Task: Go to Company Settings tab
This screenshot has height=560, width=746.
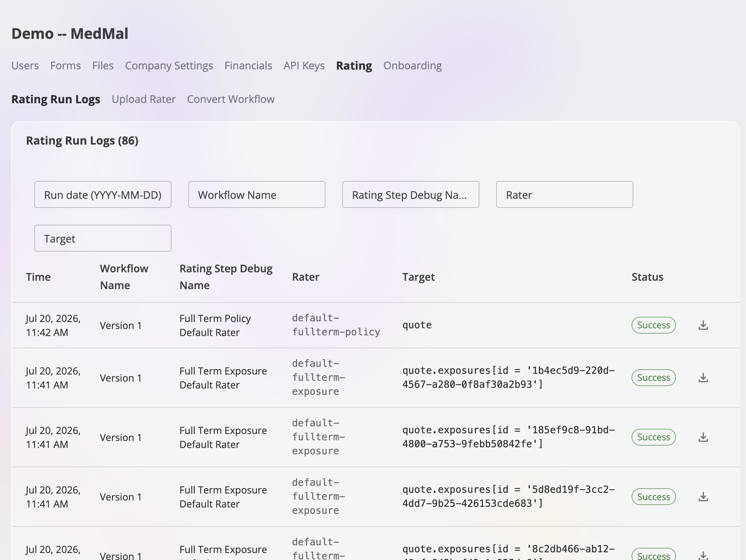Action: pos(169,65)
